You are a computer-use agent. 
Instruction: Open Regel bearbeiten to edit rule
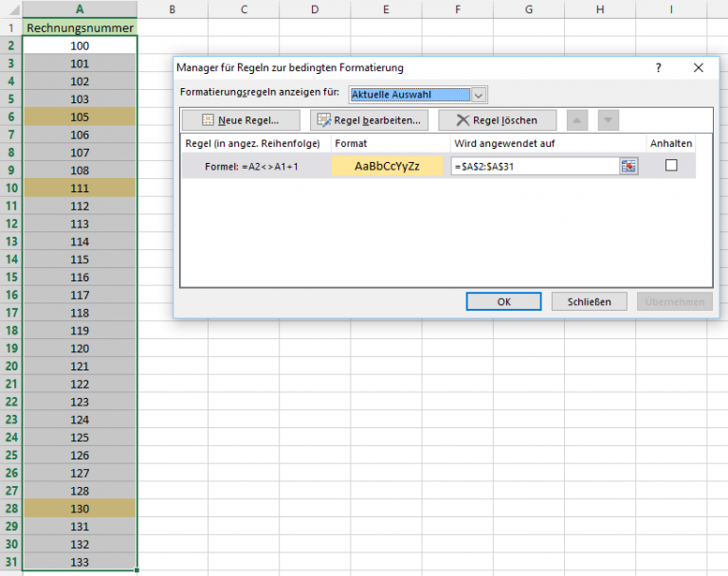tap(369, 120)
